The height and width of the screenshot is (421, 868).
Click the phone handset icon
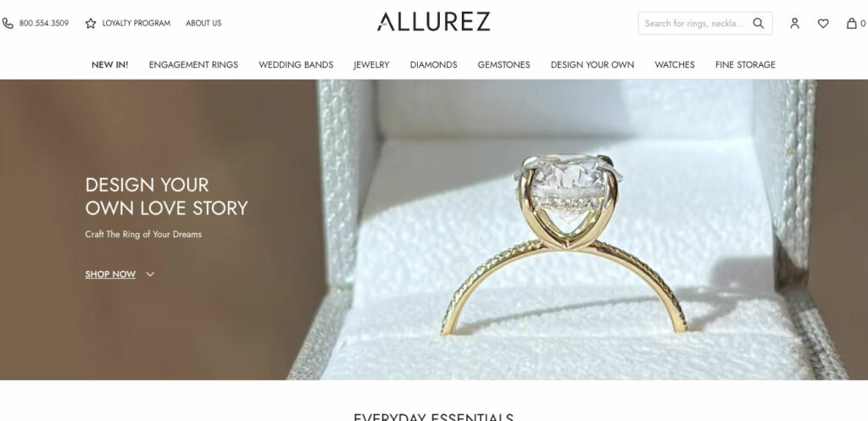click(x=8, y=23)
